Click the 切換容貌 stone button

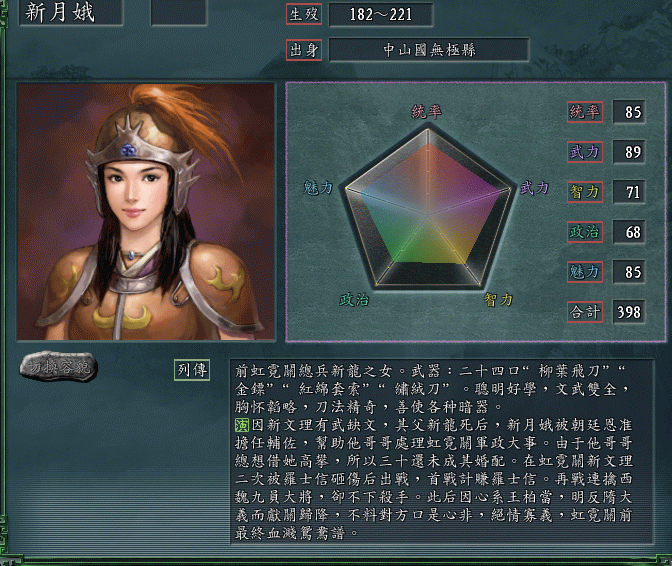59,366
